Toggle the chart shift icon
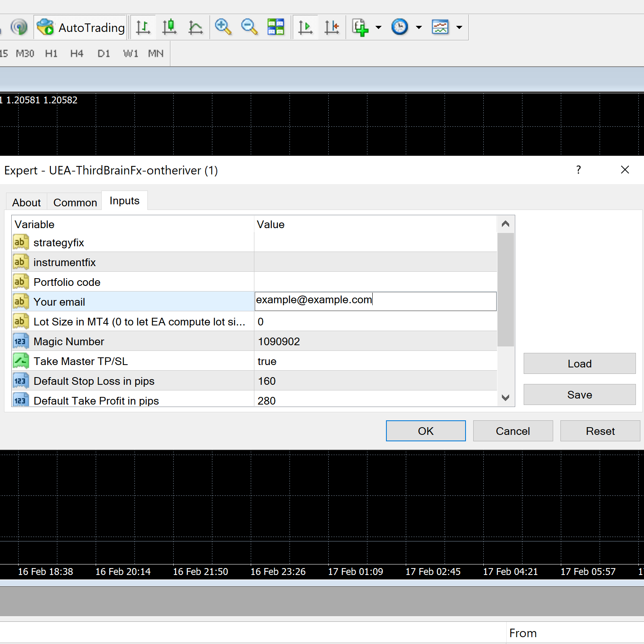Image resolution: width=644 pixels, height=644 pixels. [x=332, y=27]
